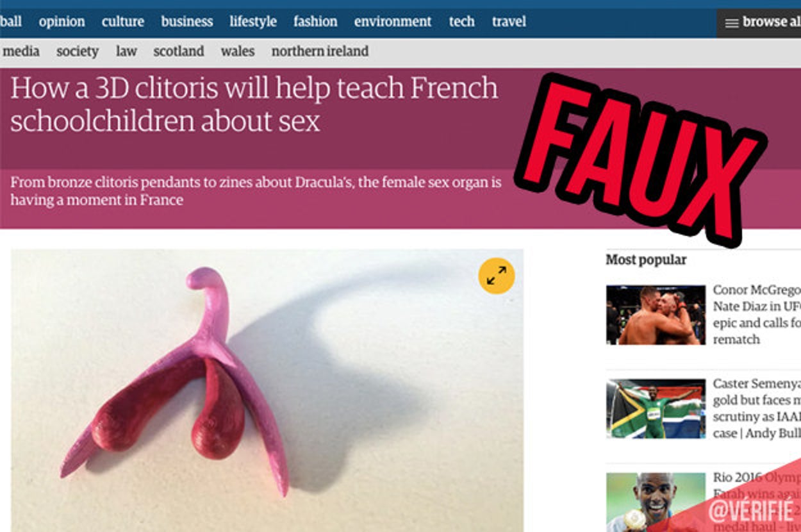This screenshot has width=801, height=532.
Task: Expand the article image to fullscreen
Action: (496, 276)
